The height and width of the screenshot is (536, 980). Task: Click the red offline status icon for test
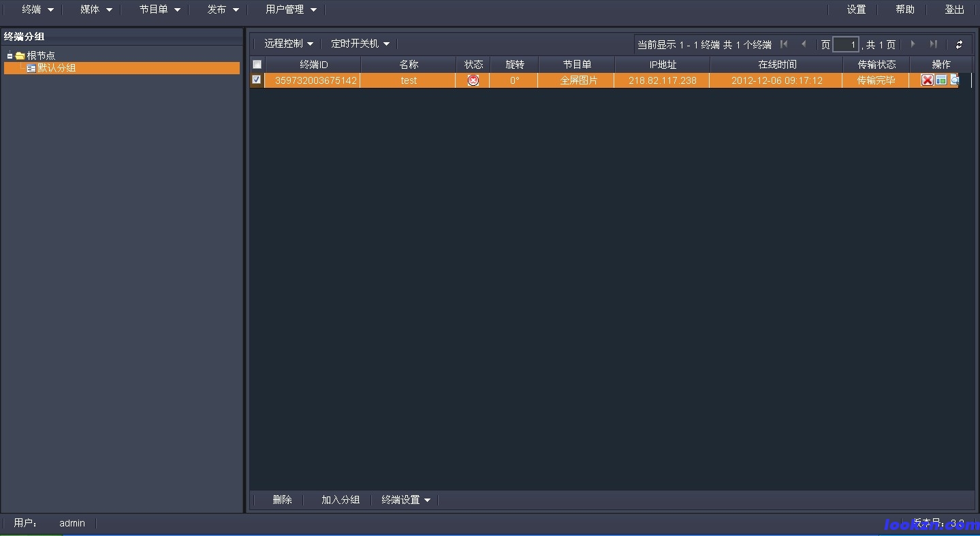473,80
